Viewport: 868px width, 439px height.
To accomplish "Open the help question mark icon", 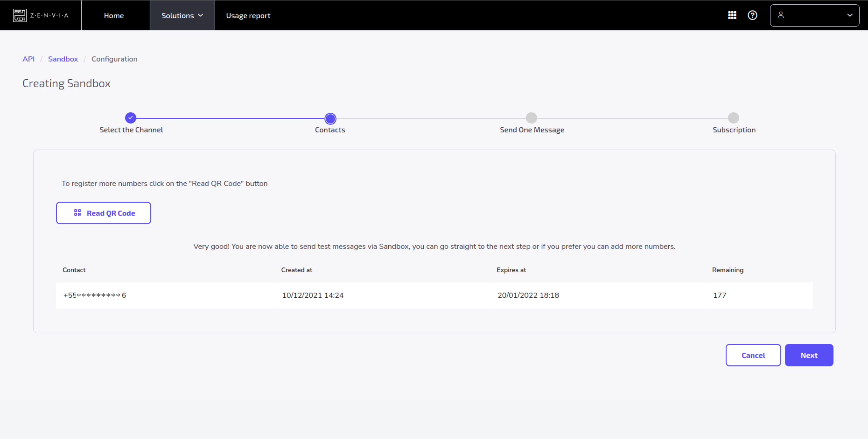I will [x=752, y=15].
